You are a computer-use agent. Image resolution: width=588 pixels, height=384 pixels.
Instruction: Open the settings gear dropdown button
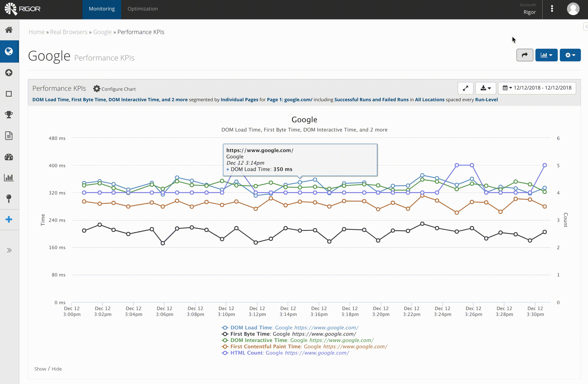570,55
